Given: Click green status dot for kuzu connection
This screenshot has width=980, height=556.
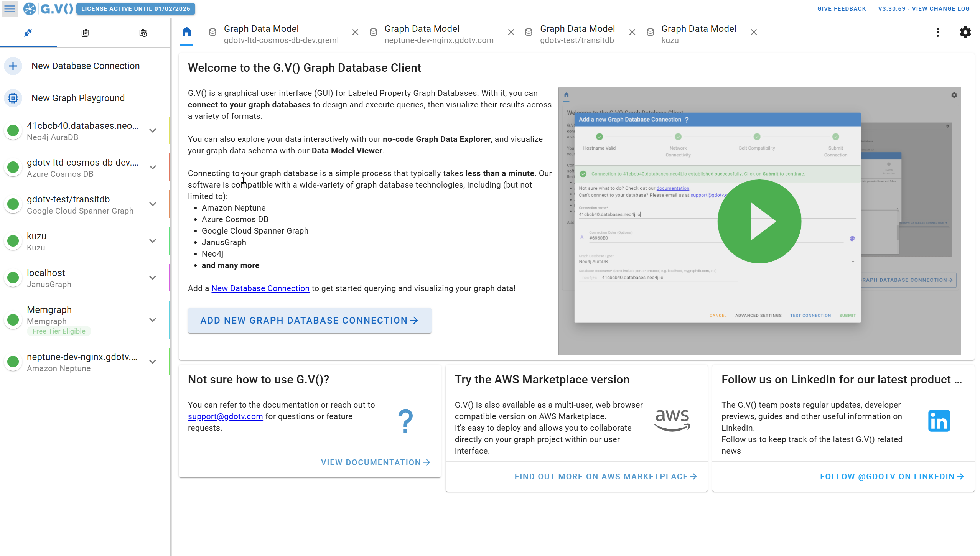Looking at the screenshot, I should (13, 241).
